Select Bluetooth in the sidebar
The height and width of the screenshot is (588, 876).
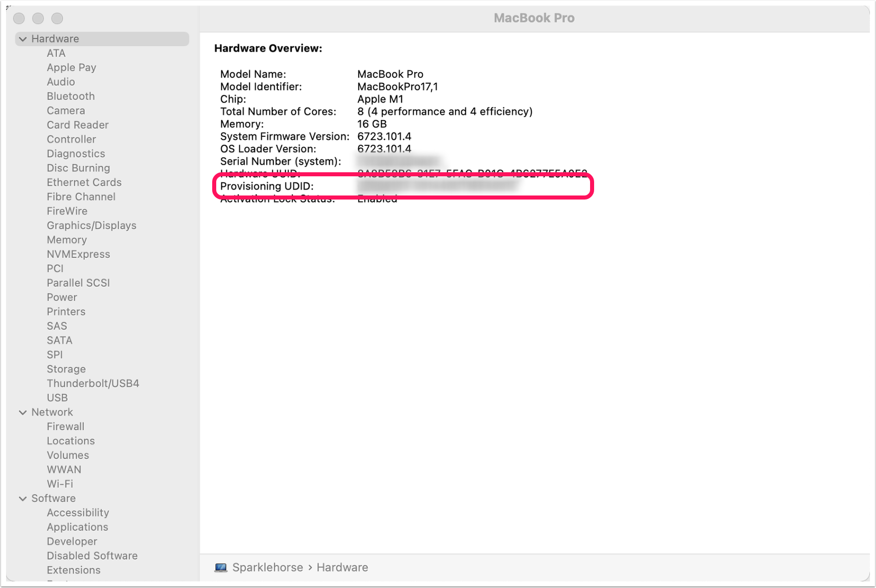click(x=71, y=96)
